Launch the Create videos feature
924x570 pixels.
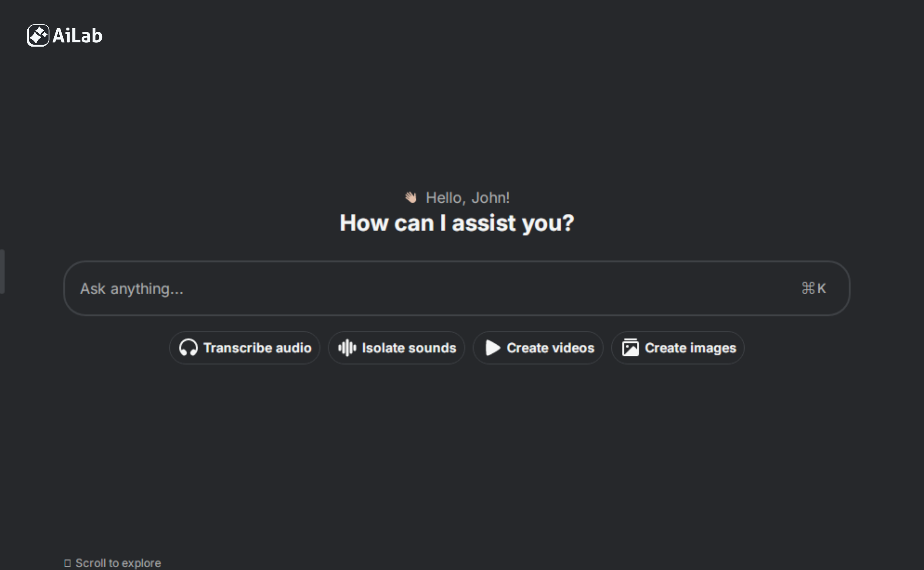pyautogui.click(x=537, y=347)
